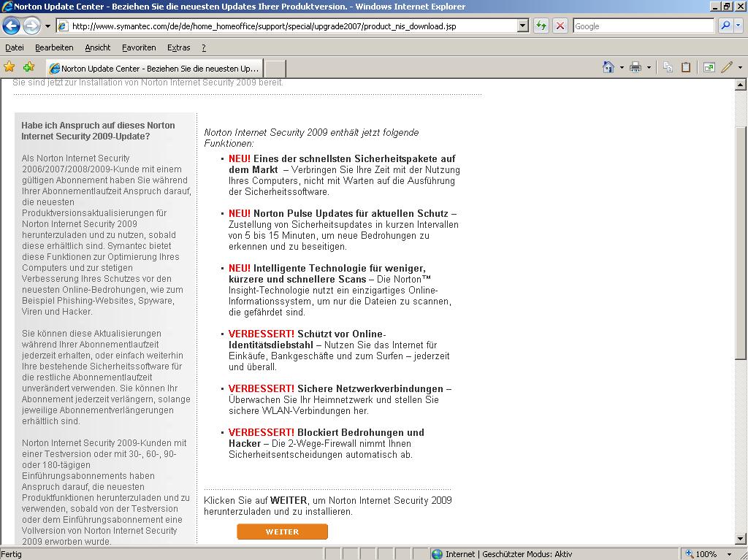
Task: Refresh the page with green arrows icon
Action: coord(541,26)
